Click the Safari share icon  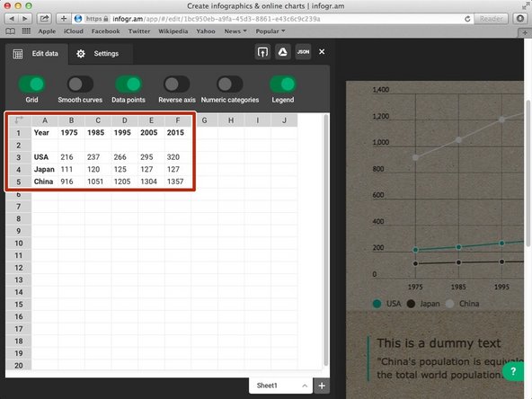44,19
